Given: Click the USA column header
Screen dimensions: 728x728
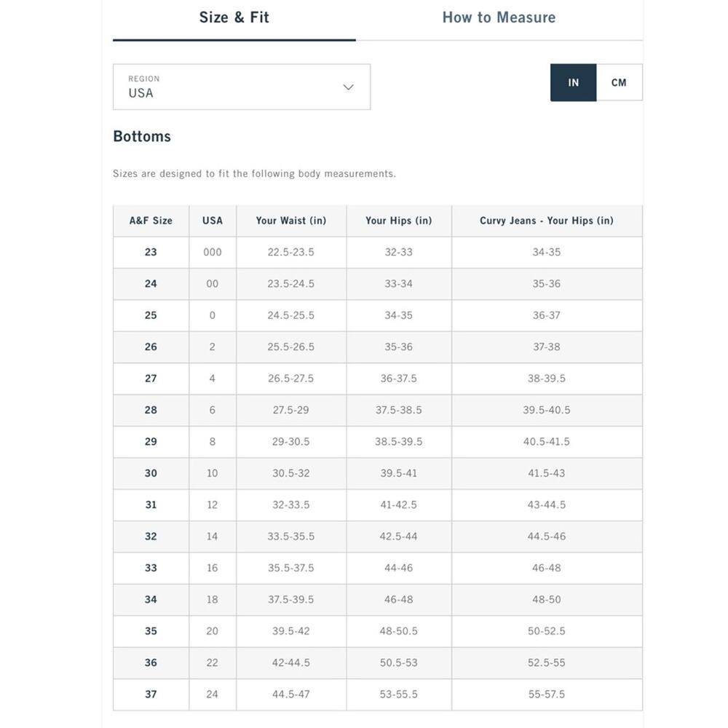Looking at the screenshot, I should [x=213, y=221].
